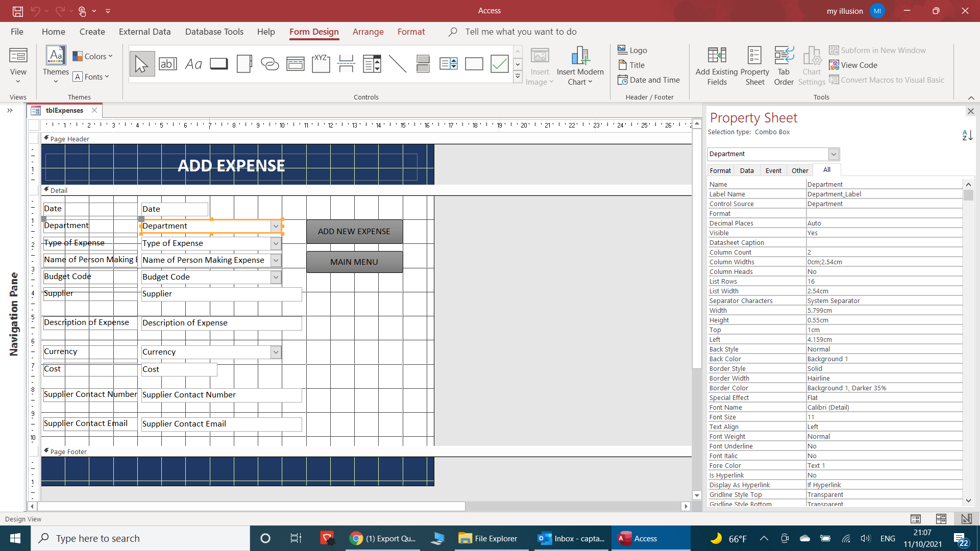Image resolution: width=980 pixels, height=551 pixels.
Task: Click the Currency combo box arrow
Action: click(x=276, y=352)
